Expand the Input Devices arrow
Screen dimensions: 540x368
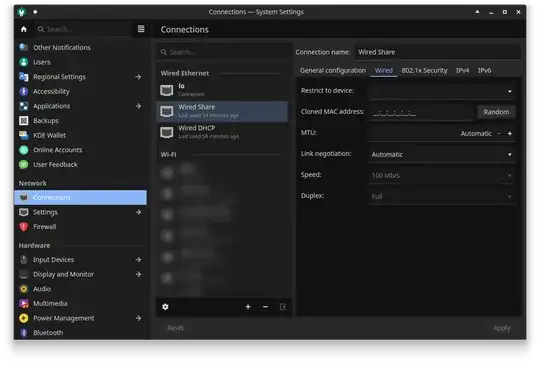click(138, 260)
